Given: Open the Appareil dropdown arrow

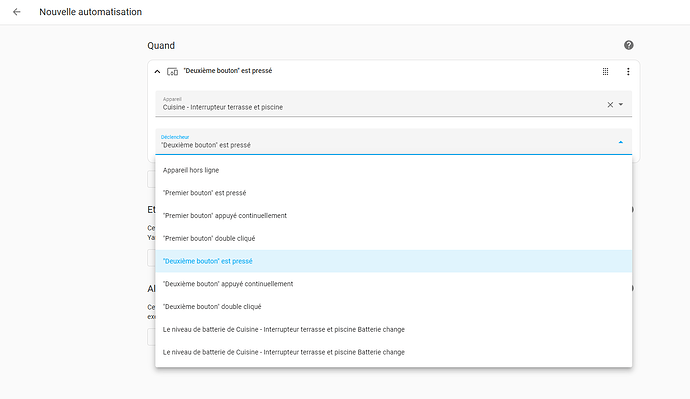Looking at the screenshot, I should pyautogui.click(x=621, y=104).
